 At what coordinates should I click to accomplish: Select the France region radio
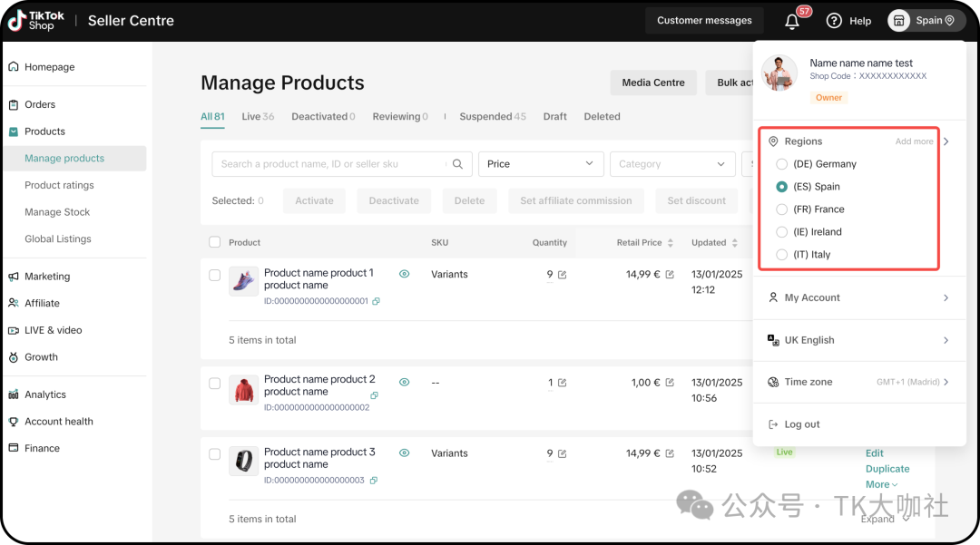(x=781, y=209)
